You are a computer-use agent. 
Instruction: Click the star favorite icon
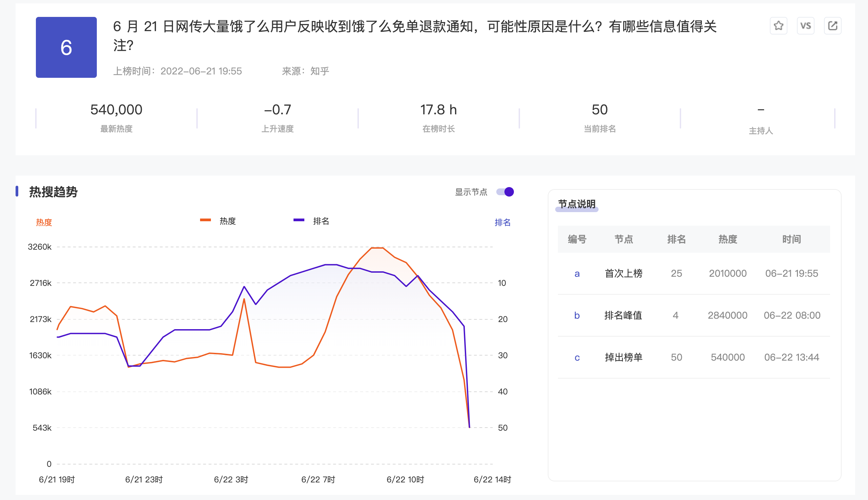(778, 26)
